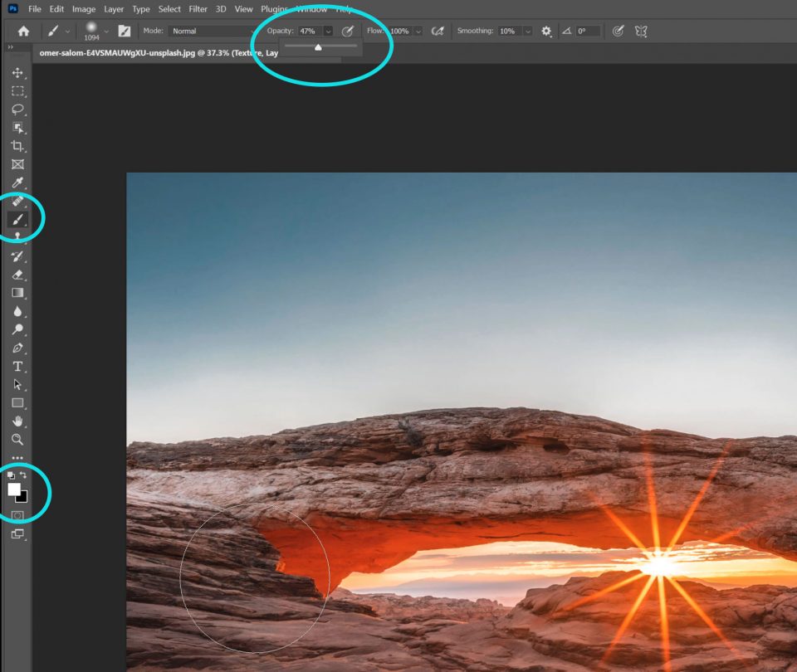Toggle airbrush mode in options bar
Image resolution: width=797 pixels, height=672 pixels.
pos(438,31)
